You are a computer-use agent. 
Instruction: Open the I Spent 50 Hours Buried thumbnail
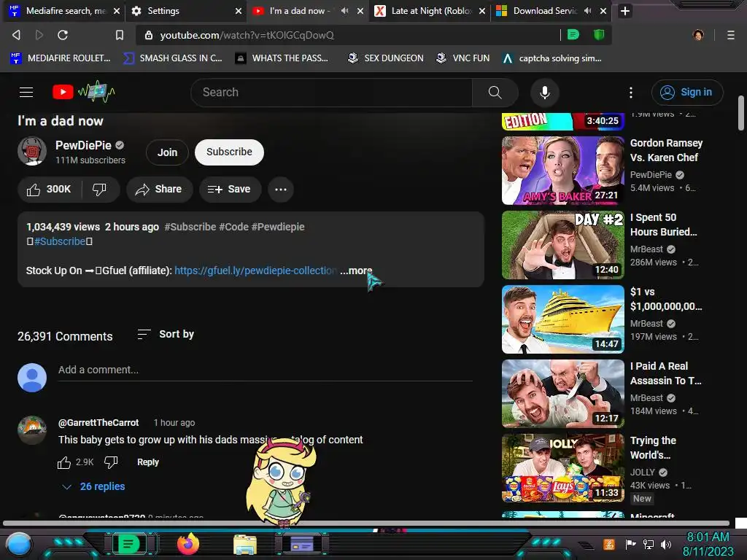pos(562,245)
